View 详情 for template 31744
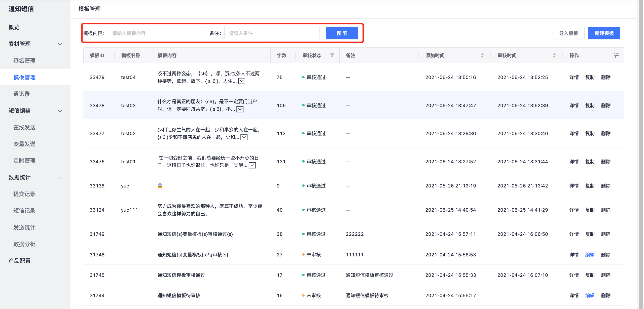Image resolution: width=644 pixels, height=309 pixels. click(x=574, y=295)
